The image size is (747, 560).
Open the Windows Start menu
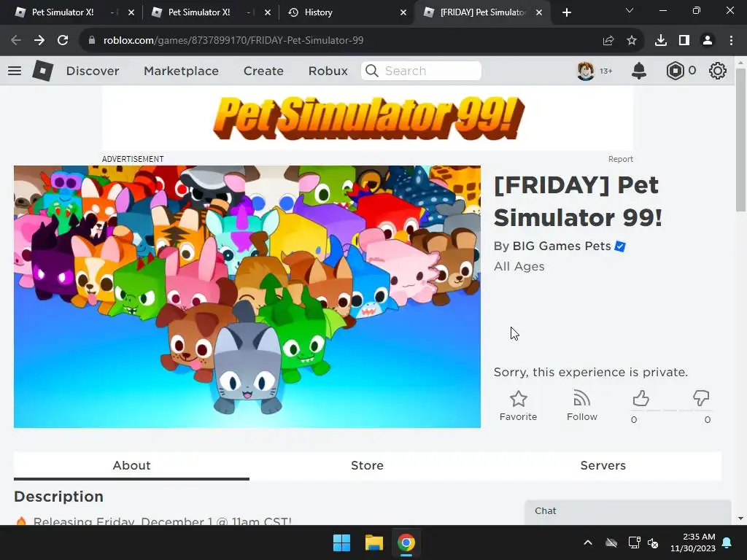click(x=341, y=542)
